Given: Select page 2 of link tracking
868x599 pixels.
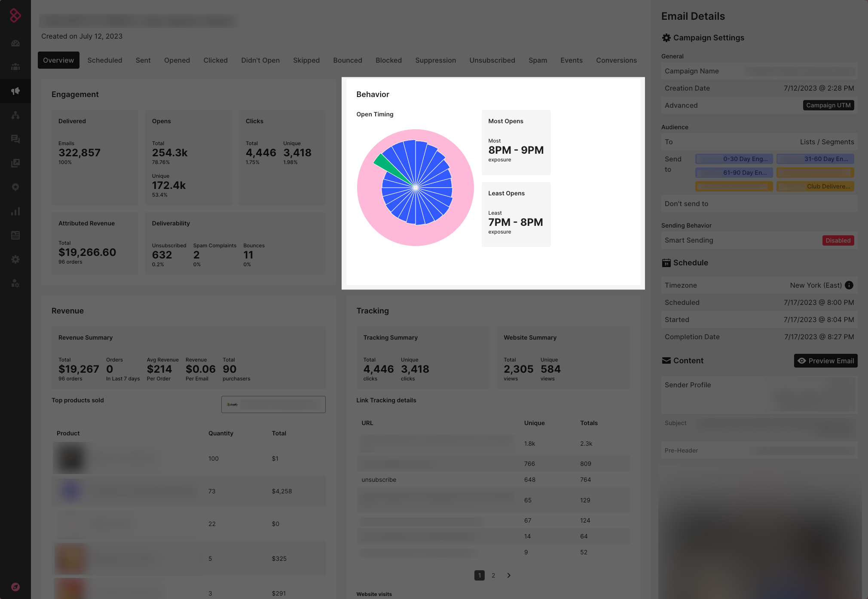Looking at the screenshot, I should (493, 575).
